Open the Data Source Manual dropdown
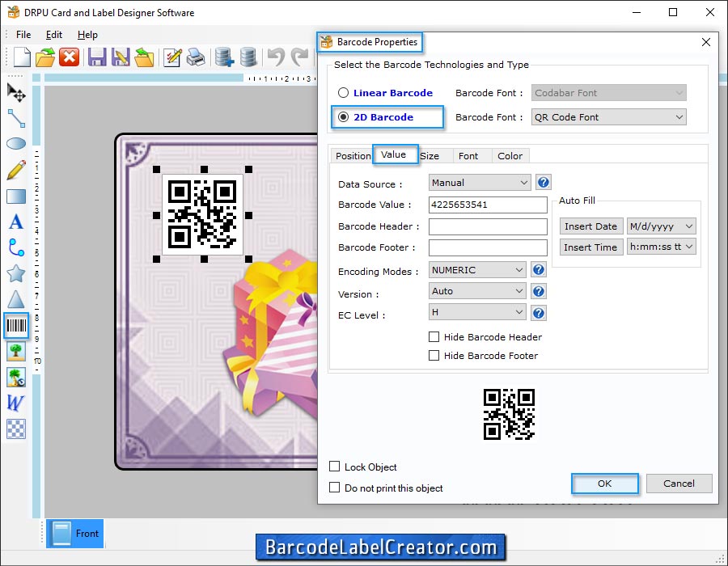The height and width of the screenshot is (566, 728). pyautogui.click(x=480, y=182)
